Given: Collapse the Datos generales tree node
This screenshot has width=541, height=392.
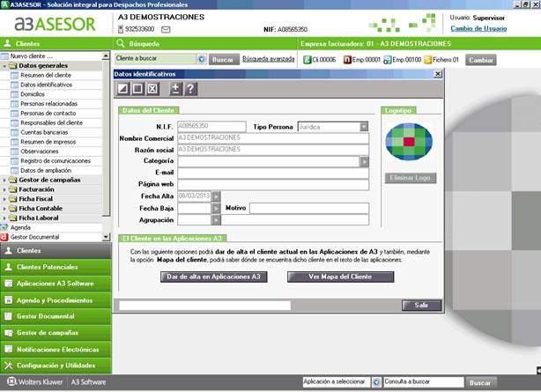Looking at the screenshot, I should click(x=4, y=65).
